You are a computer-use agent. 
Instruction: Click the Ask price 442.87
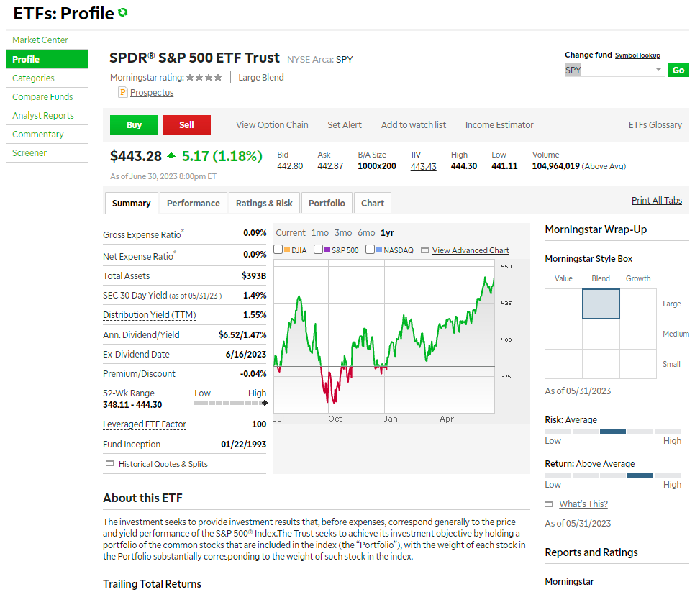pos(330,166)
